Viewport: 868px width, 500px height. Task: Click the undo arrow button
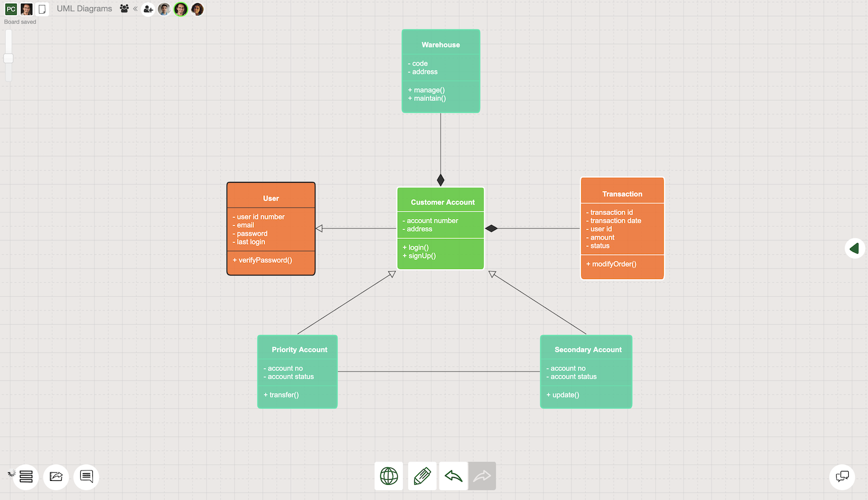[454, 476]
